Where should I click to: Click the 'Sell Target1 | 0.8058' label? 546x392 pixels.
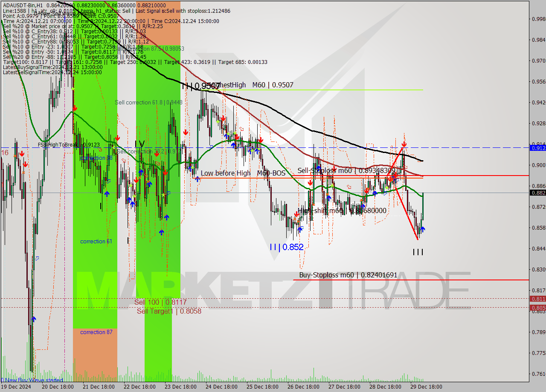(169, 311)
